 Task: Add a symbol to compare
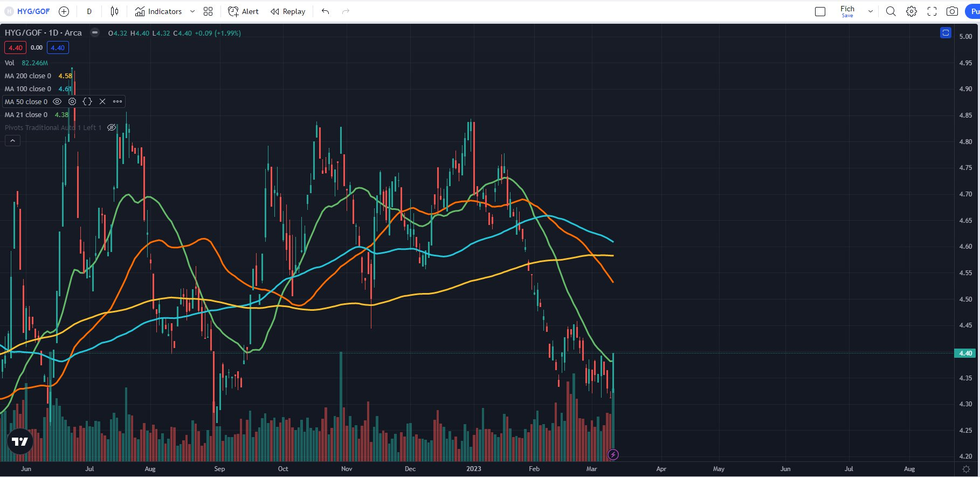pyautogui.click(x=64, y=11)
